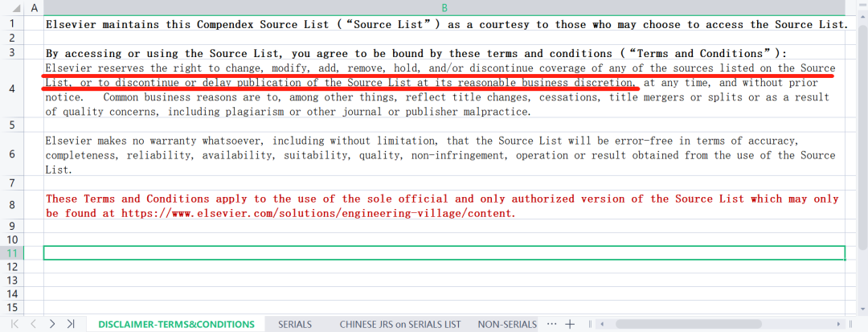Click select-all corner of the grid

pos(12,8)
